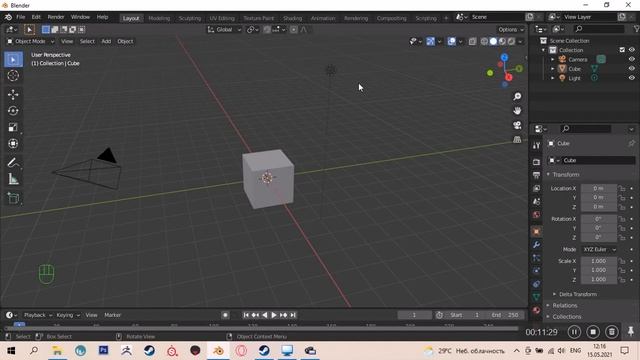
Task: Lock the Location X property
Action: [622, 188]
